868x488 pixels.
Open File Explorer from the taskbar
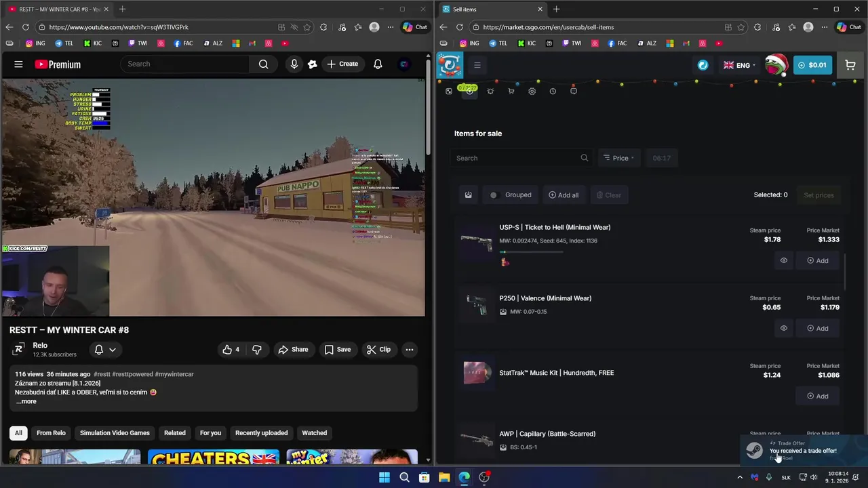point(444,477)
